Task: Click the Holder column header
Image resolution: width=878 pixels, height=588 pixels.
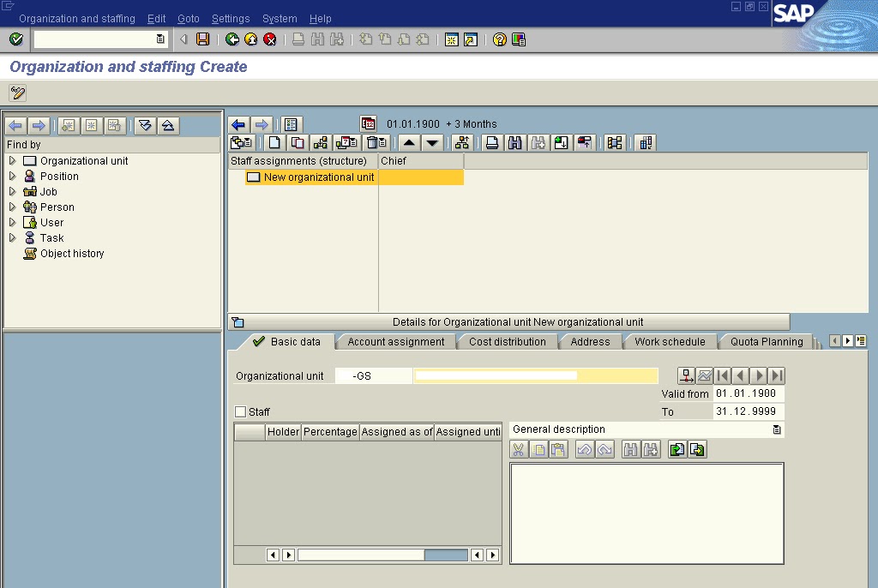Action: [283, 432]
